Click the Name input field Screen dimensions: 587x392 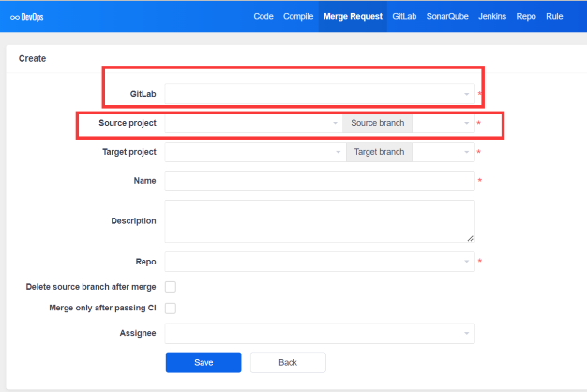(x=320, y=181)
